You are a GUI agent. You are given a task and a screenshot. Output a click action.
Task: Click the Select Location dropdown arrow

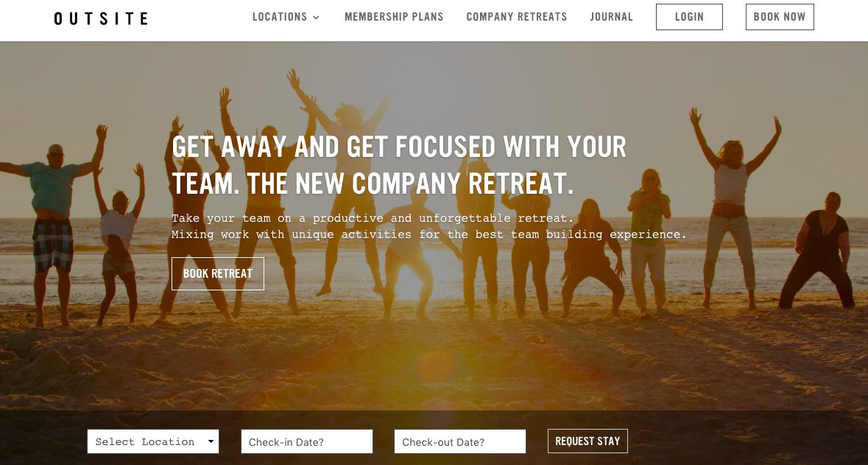point(211,441)
